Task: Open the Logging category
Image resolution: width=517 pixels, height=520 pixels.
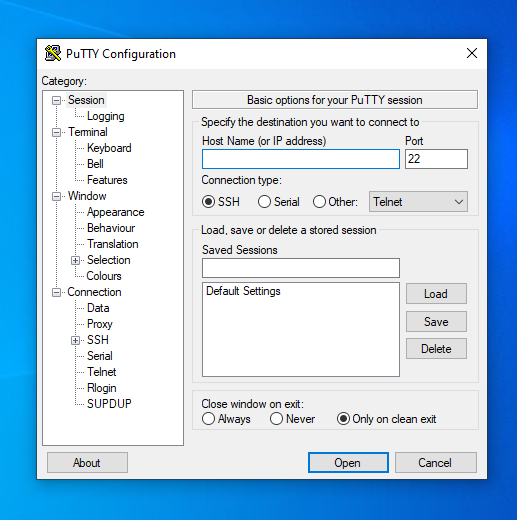Action: 106,116
